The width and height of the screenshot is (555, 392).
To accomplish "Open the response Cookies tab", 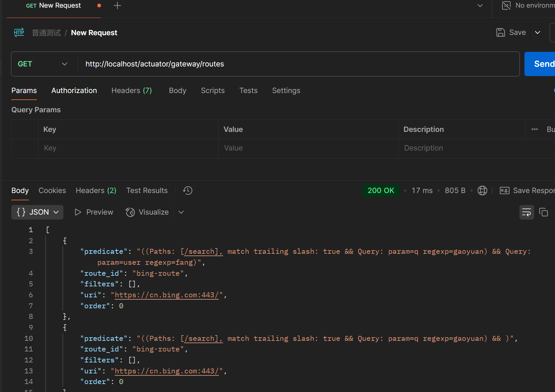I will tap(52, 190).
